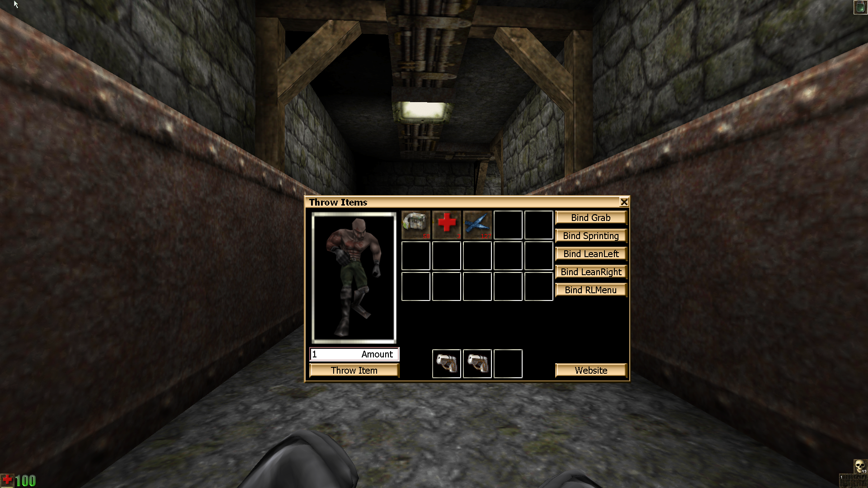Click the Bind LeanLeft button

(x=591, y=253)
